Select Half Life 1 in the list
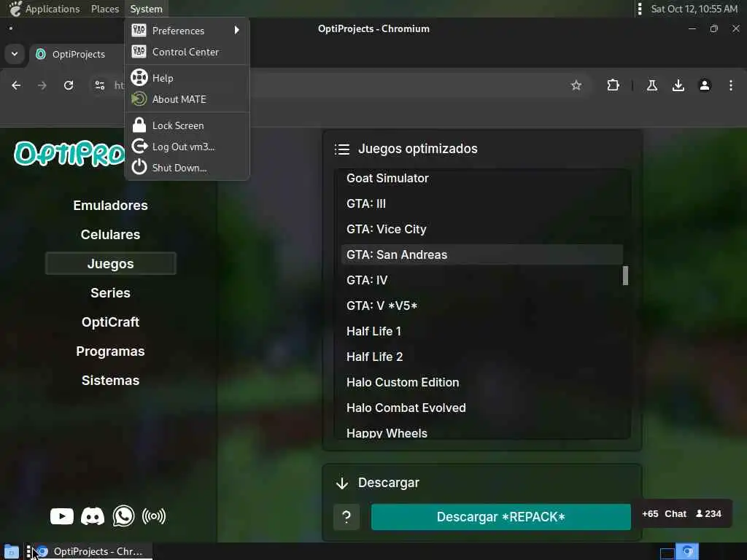The image size is (747, 560). pos(482,332)
